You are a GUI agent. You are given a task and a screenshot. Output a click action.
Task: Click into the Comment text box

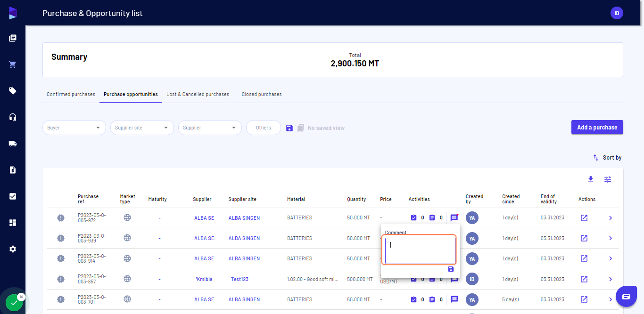click(x=421, y=251)
